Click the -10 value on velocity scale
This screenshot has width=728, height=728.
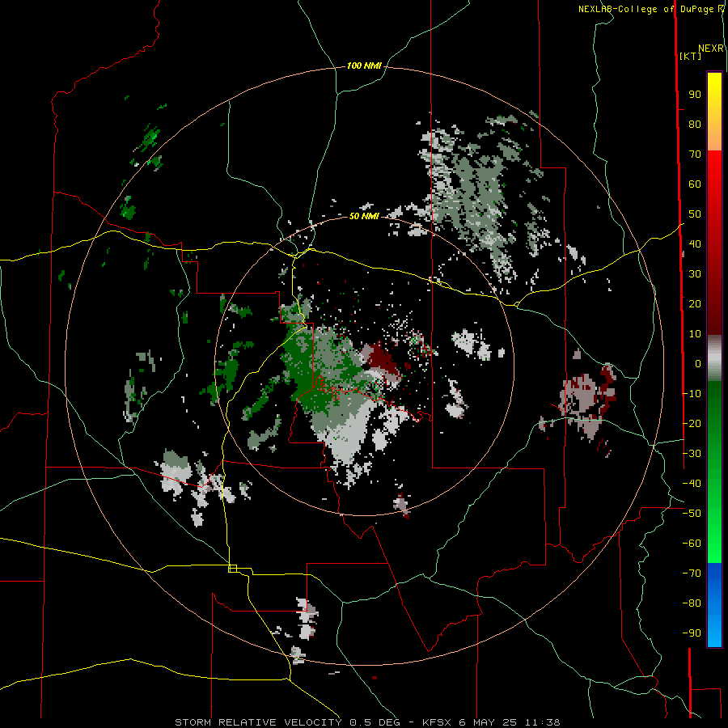[x=692, y=394]
